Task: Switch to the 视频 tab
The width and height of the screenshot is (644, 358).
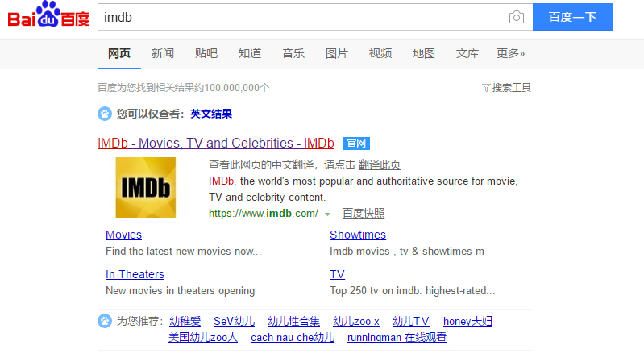Action: 380,53
